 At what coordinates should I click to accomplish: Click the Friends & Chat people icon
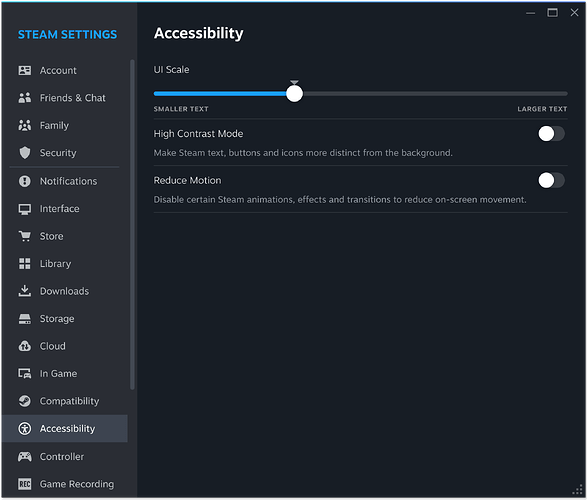pos(25,98)
